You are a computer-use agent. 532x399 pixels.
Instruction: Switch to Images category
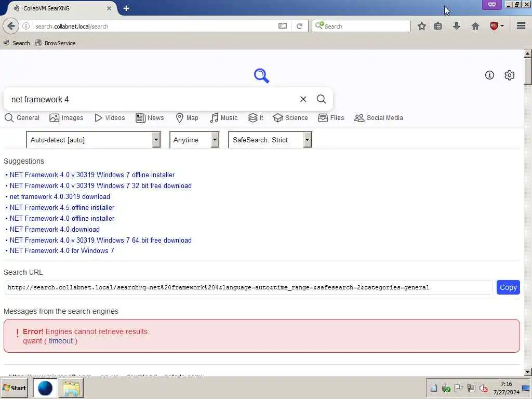coord(66,118)
